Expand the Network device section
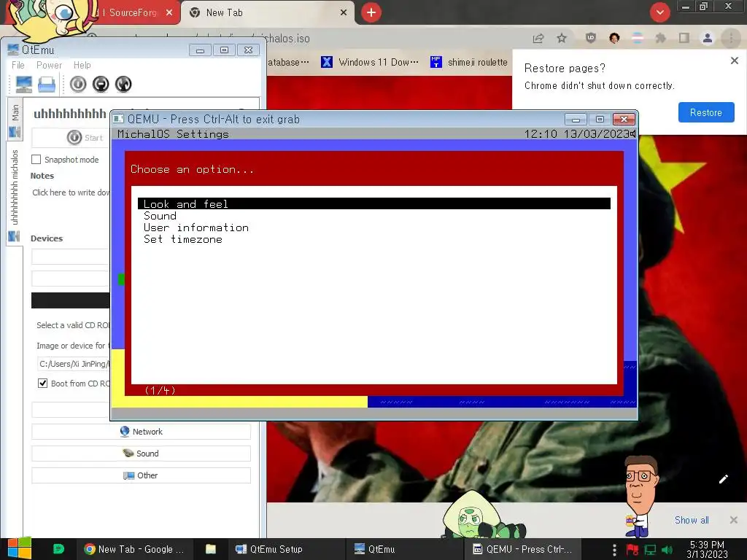This screenshot has height=560, width=747. (x=141, y=432)
